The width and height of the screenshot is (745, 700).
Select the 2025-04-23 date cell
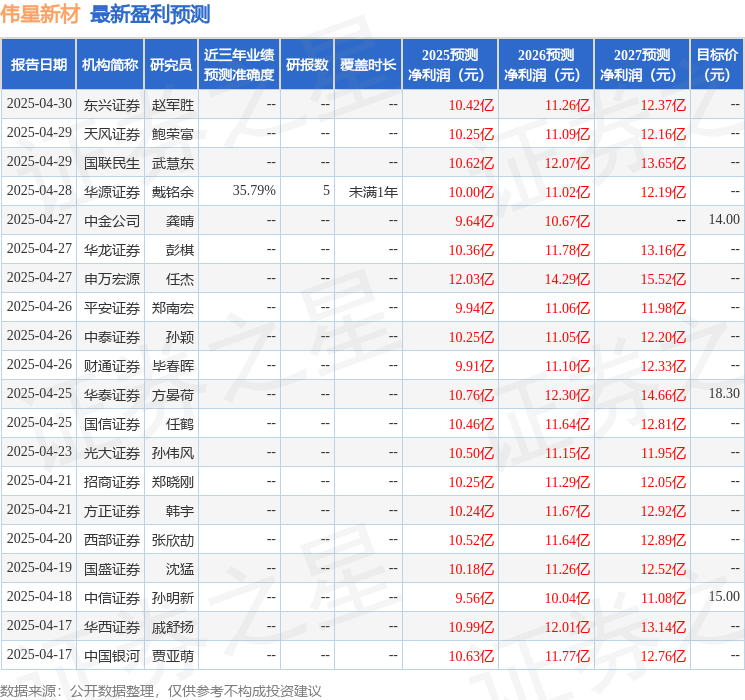[x=39, y=451]
